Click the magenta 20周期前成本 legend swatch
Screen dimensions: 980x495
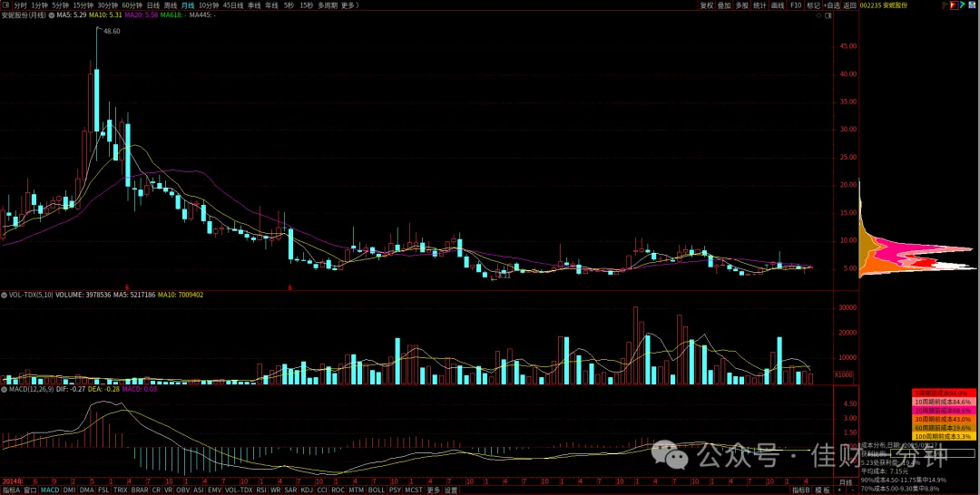tap(945, 411)
